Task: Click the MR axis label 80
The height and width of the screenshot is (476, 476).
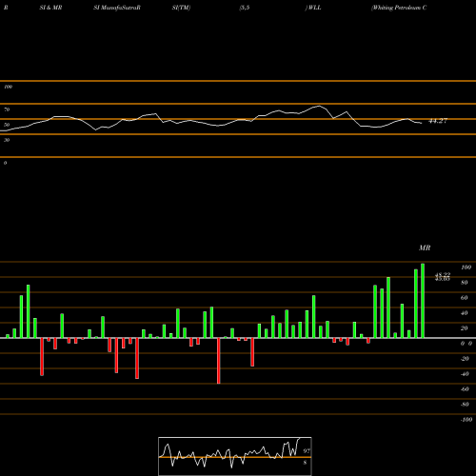Action: [x=465, y=283]
